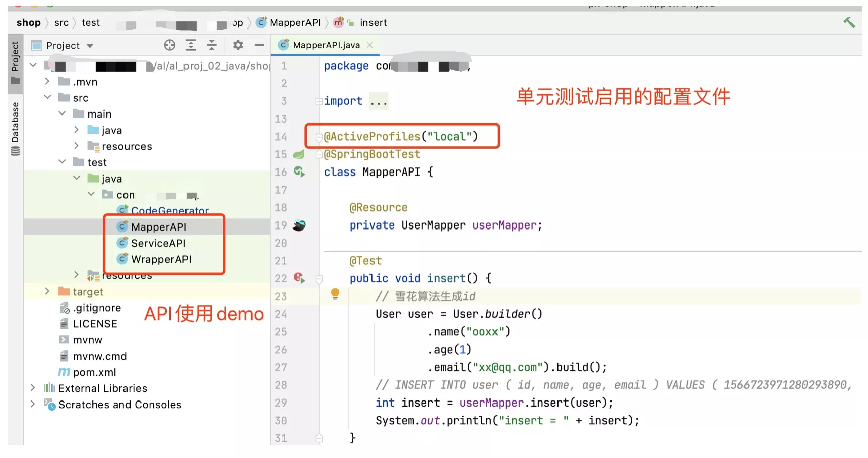Click the src breadcrumb
This screenshot has height=458, width=868.
(61, 22)
